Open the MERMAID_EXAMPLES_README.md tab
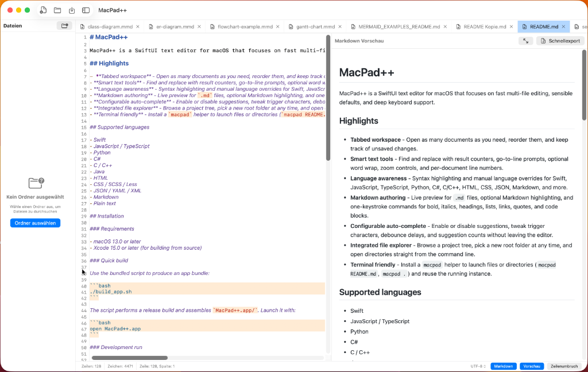The width and height of the screenshot is (588, 372). [x=399, y=26]
